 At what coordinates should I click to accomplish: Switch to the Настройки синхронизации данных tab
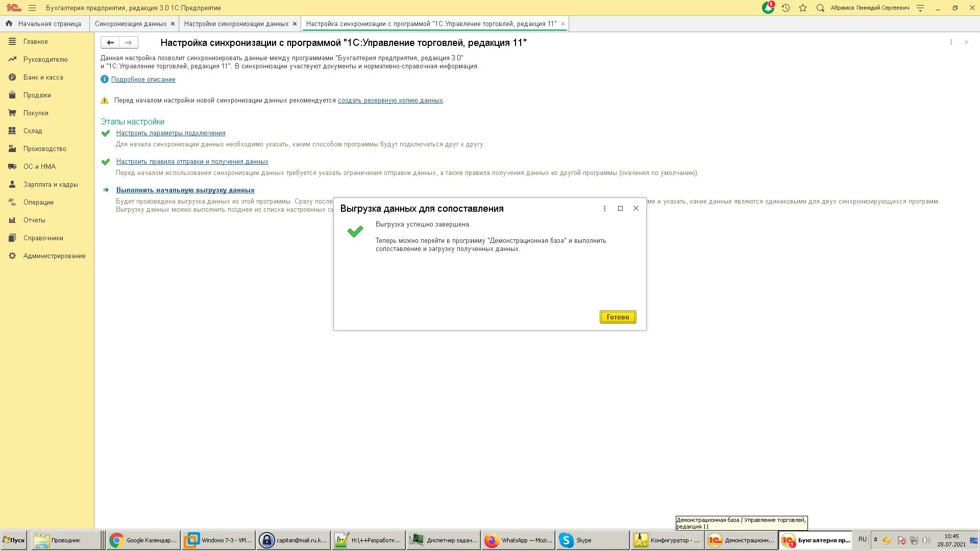point(236,24)
